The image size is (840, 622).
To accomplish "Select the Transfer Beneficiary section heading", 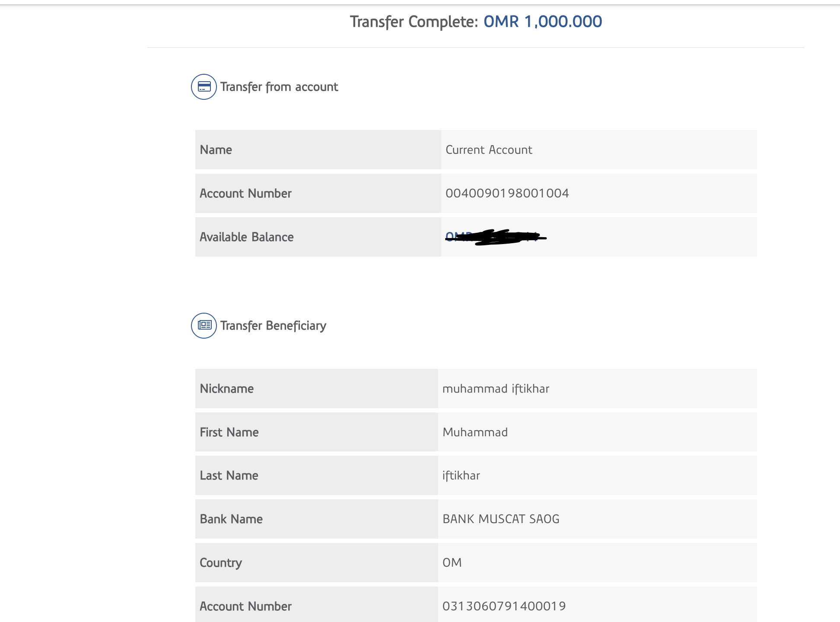I will [273, 326].
